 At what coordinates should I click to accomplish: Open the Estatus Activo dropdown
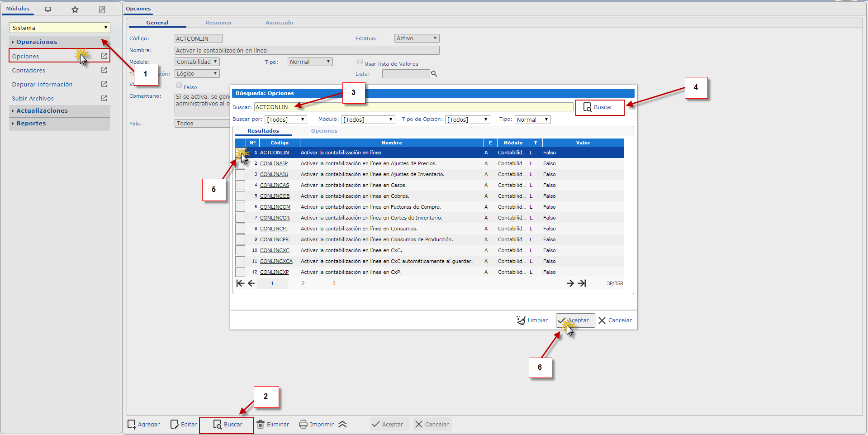pos(417,38)
